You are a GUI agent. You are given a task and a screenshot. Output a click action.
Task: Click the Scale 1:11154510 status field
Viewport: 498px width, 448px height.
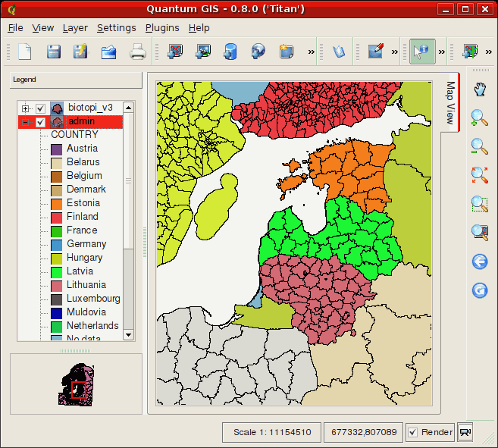pyautogui.click(x=272, y=432)
